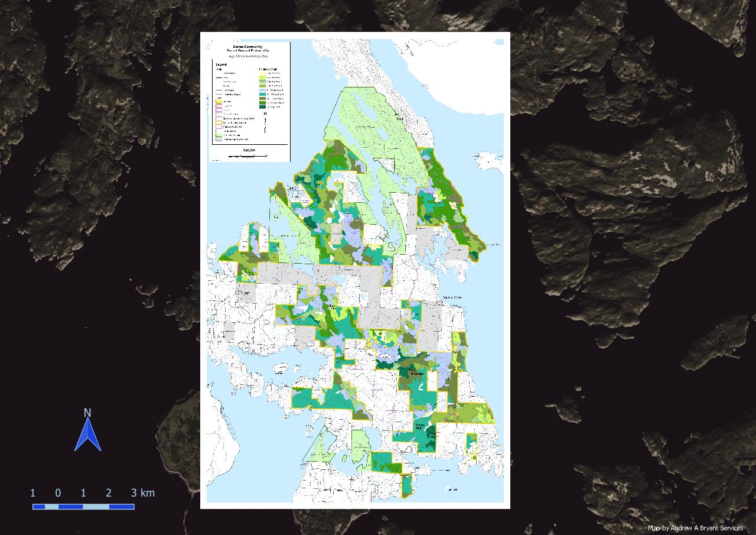Select the gray swatch at legend bottom

218,140
